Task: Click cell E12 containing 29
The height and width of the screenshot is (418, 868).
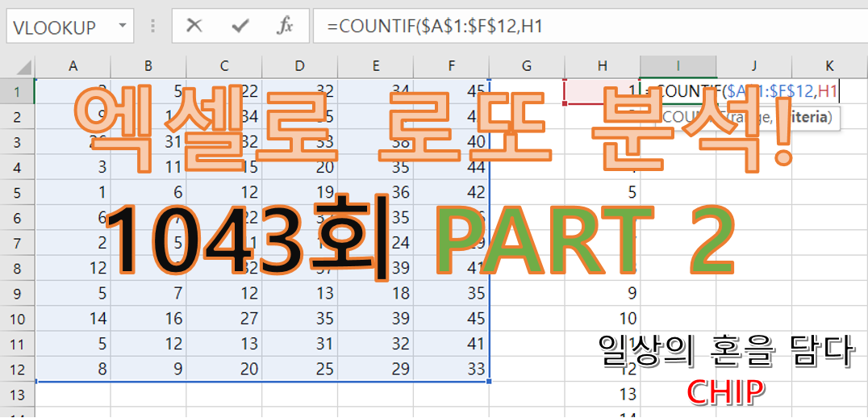Action: click(375, 369)
